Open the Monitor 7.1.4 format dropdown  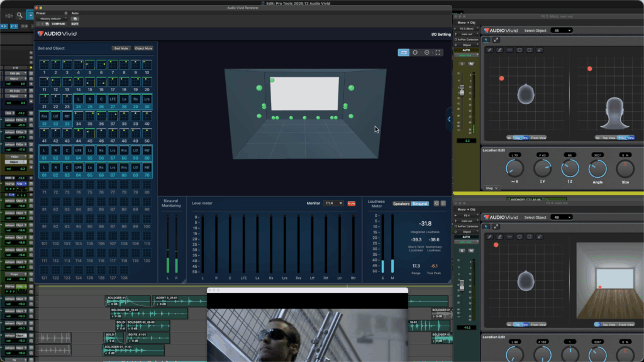pyautogui.click(x=333, y=204)
